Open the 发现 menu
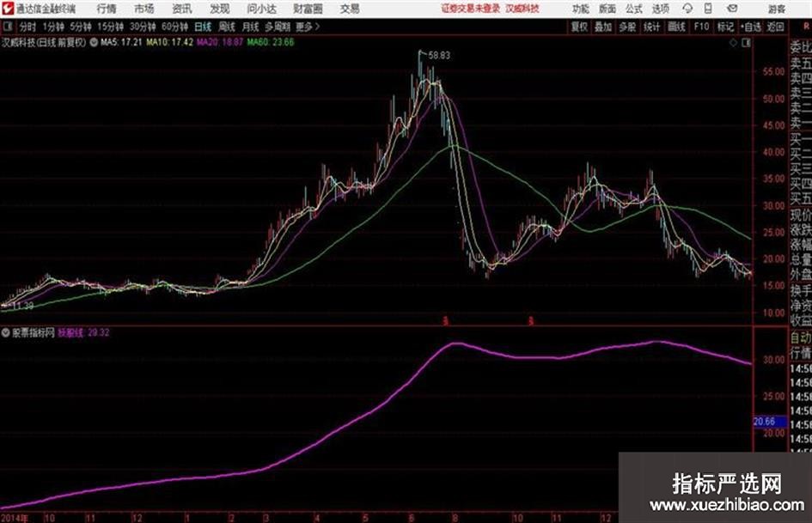The width and height of the screenshot is (812, 523). [219, 9]
